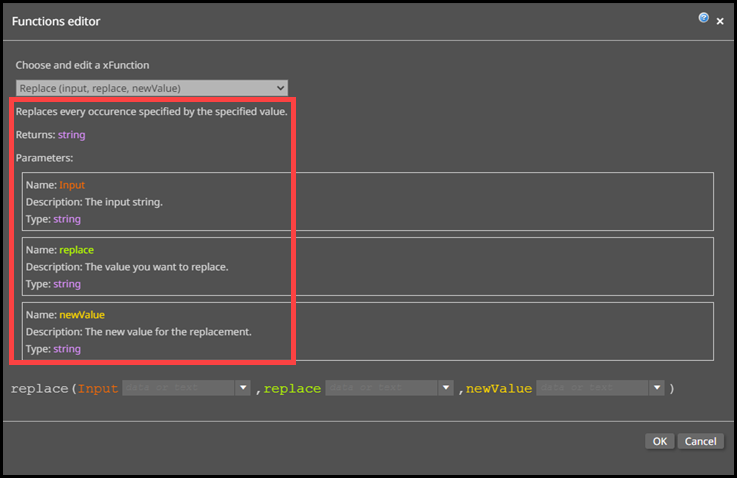The height and width of the screenshot is (478, 737).
Task: Expand the Input parameter dropdown arrow
Action: [243, 388]
